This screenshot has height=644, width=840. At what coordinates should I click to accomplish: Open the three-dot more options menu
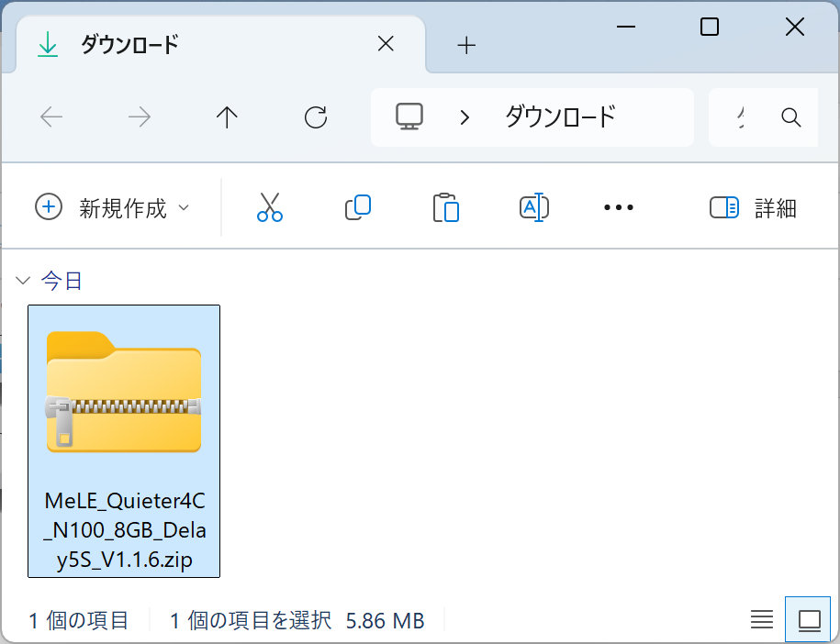point(619,207)
